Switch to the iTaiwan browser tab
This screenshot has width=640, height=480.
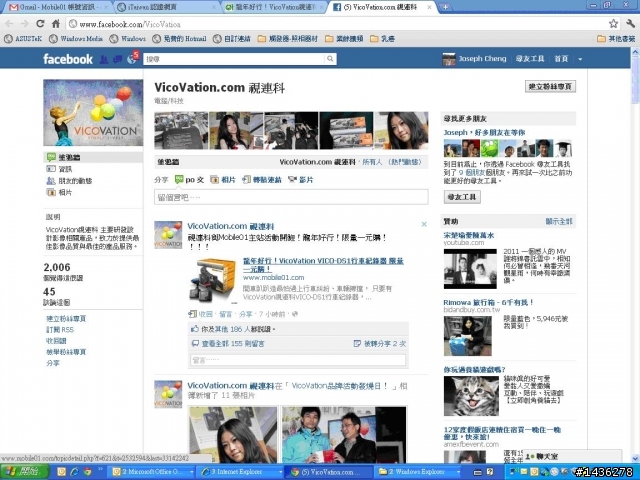coord(167,7)
